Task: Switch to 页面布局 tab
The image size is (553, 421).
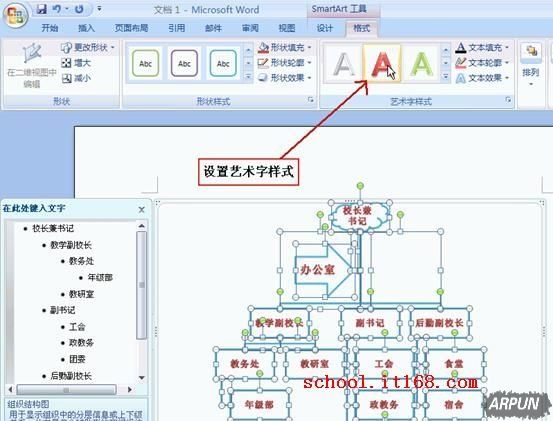Action: (x=131, y=28)
